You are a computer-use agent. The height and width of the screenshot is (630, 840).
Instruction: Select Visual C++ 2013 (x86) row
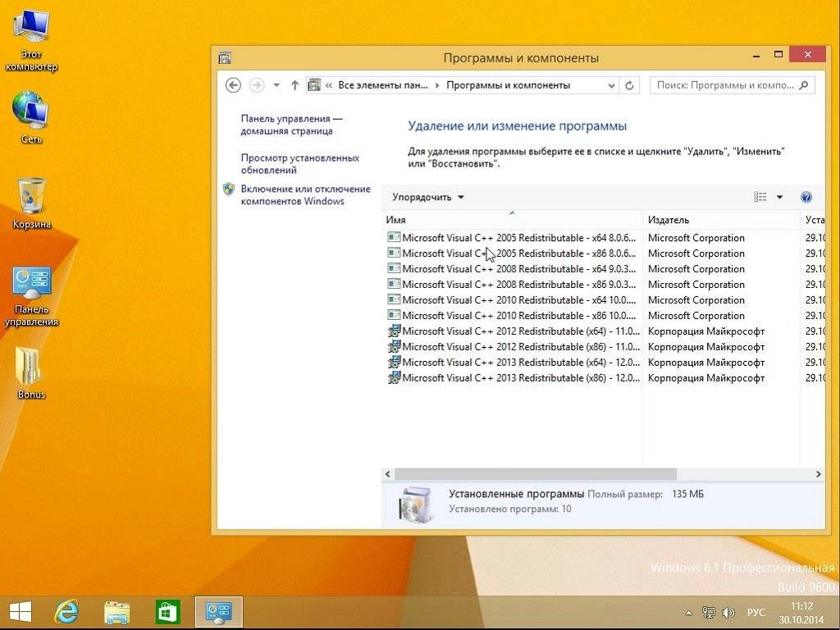coord(605,377)
